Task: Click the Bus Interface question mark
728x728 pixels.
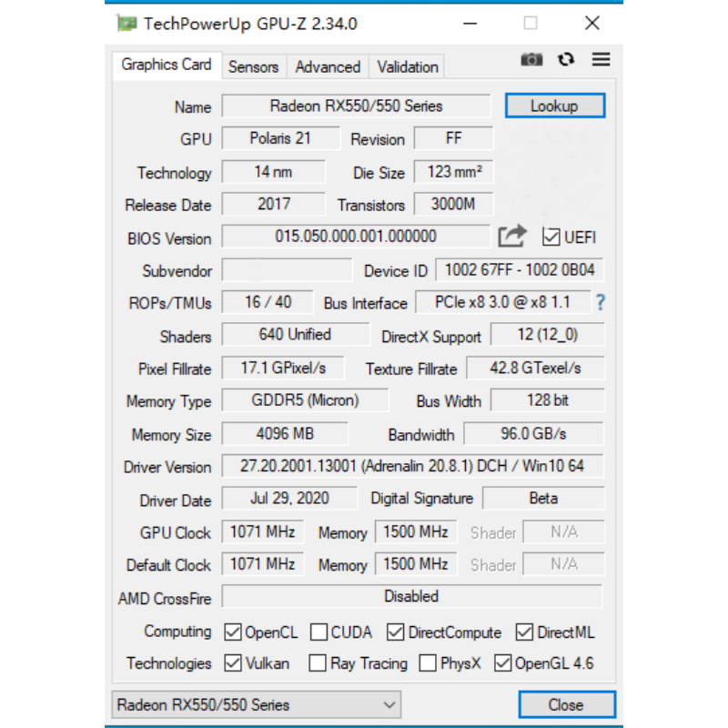Action: (x=601, y=303)
